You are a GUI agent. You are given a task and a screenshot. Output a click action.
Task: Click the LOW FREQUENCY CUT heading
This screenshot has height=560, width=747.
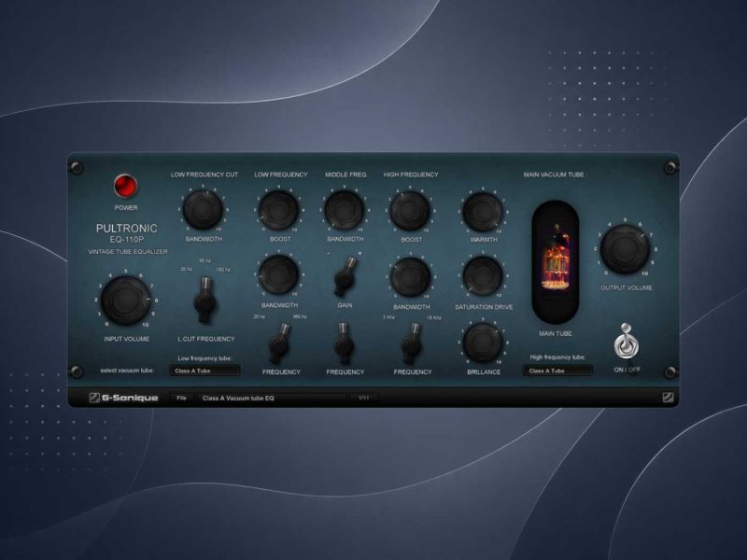click(204, 175)
